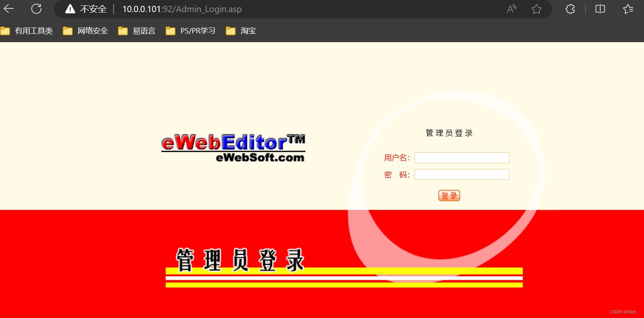Open the browser Extensions puzzle icon
The width and height of the screenshot is (644, 318).
570,9
